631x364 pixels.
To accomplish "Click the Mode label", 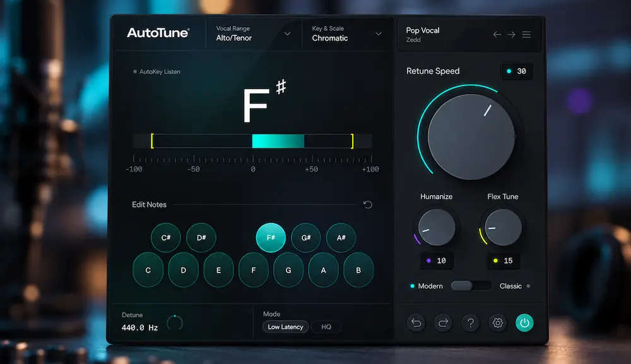I will click(x=271, y=314).
